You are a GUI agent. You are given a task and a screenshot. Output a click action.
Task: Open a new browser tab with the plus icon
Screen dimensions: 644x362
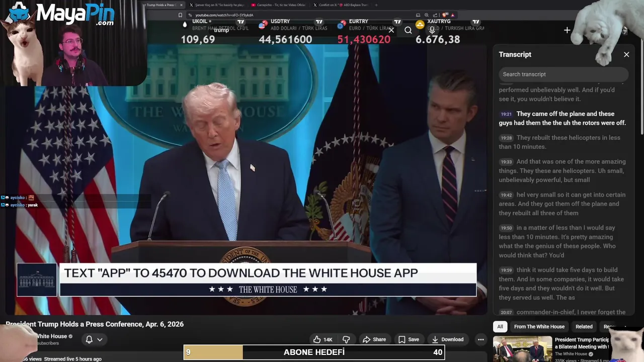(376, 5)
